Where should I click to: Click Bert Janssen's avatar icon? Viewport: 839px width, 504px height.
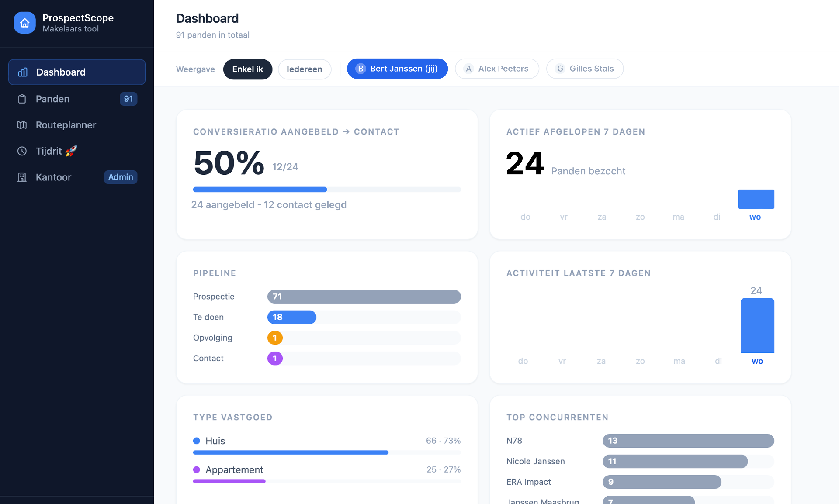361,69
